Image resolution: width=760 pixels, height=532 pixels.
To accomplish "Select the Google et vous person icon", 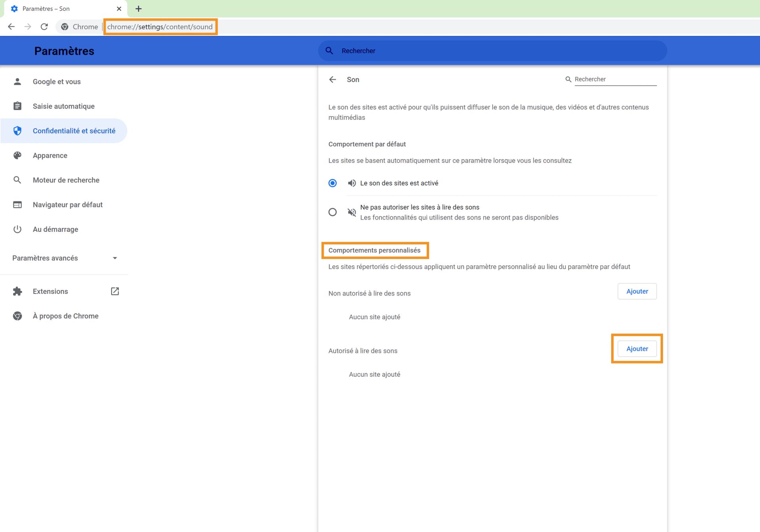I will point(17,81).
